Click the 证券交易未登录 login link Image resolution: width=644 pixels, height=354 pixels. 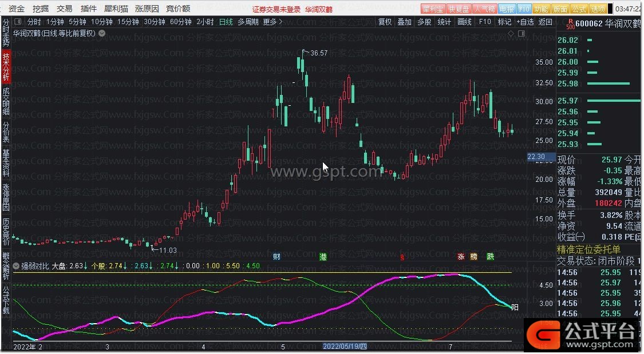pyautogui.click(x=276, y=9)
